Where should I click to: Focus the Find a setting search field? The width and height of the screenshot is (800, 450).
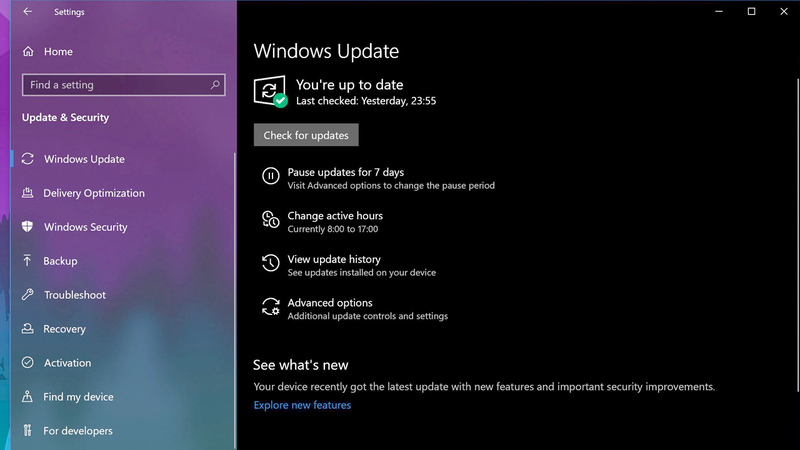115,85
